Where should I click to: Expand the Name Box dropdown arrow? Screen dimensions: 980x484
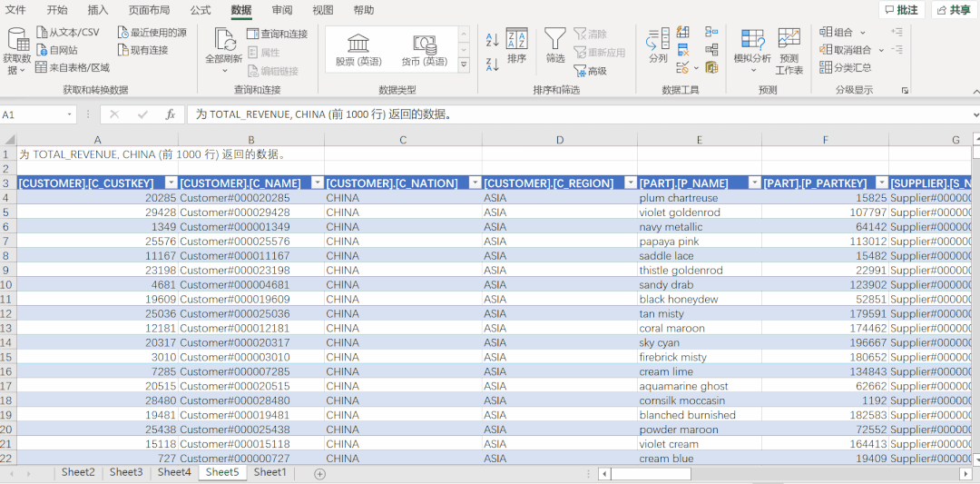click(69, 114)
